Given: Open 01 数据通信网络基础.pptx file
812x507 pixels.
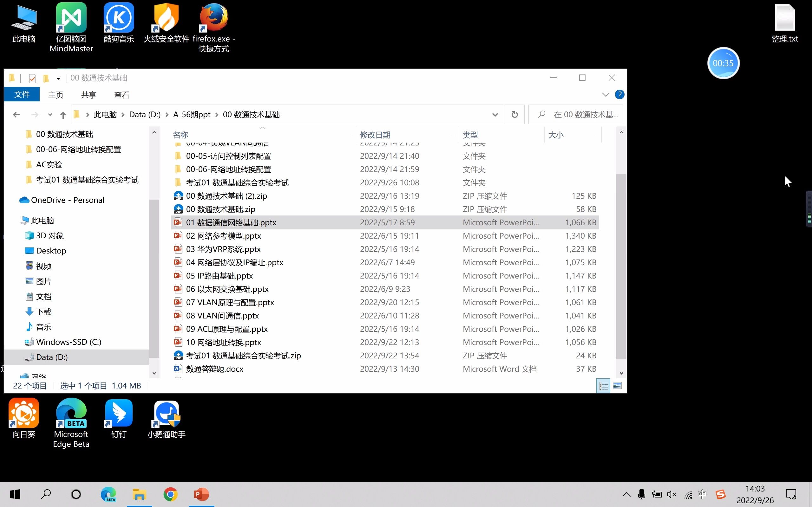Looking at the screenshot, I should 231,222.
